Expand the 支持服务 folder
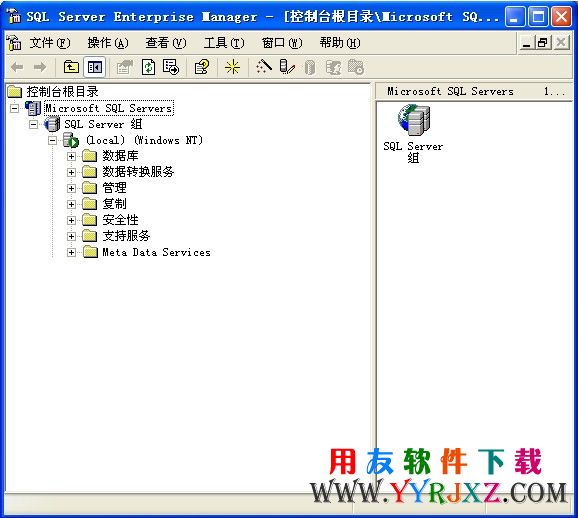The image size is (578, 518). click(72, 236)
